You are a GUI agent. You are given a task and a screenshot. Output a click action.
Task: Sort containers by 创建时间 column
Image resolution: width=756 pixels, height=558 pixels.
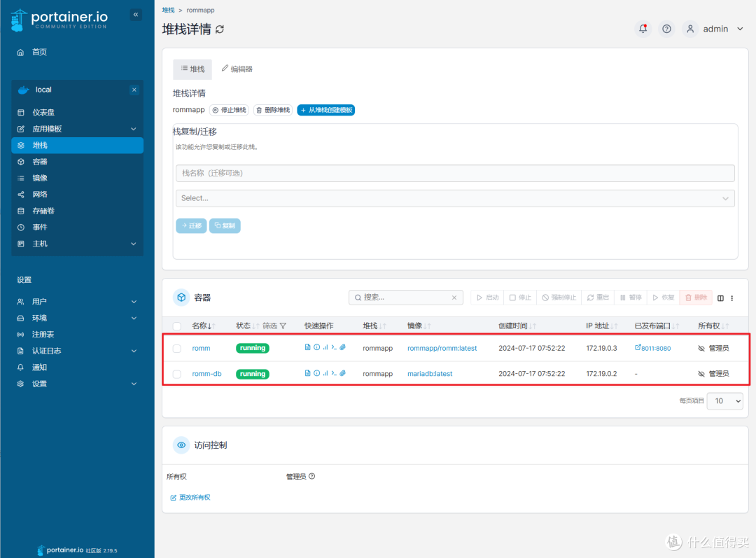(x=517, y=326)
